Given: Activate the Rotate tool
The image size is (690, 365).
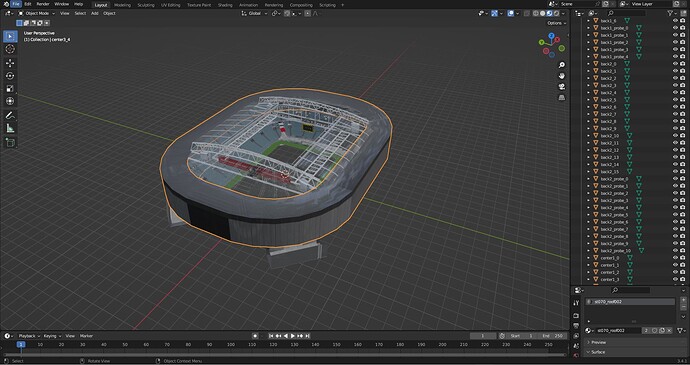Looking at the screenshot, I should (x=10, y=76).
